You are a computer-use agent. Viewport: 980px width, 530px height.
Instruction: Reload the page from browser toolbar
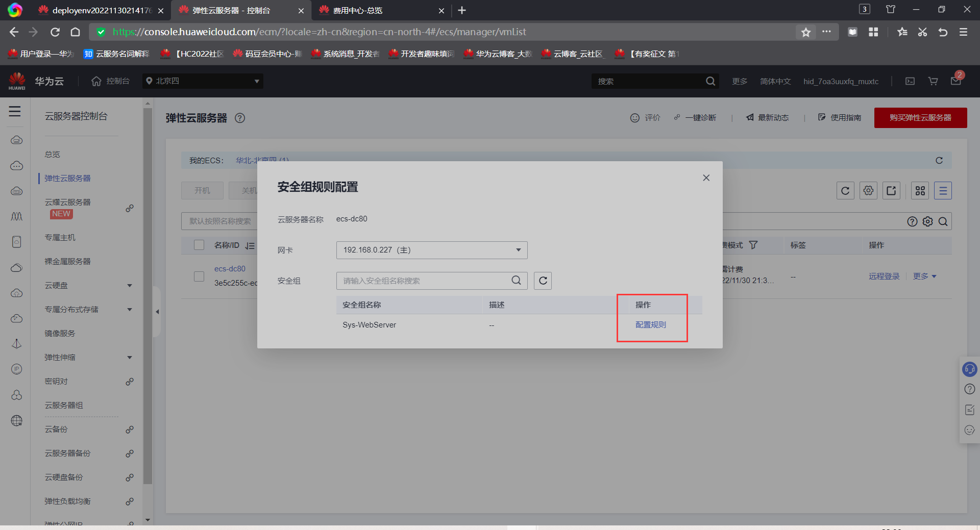pyautogui.click(x=55, y=32)
